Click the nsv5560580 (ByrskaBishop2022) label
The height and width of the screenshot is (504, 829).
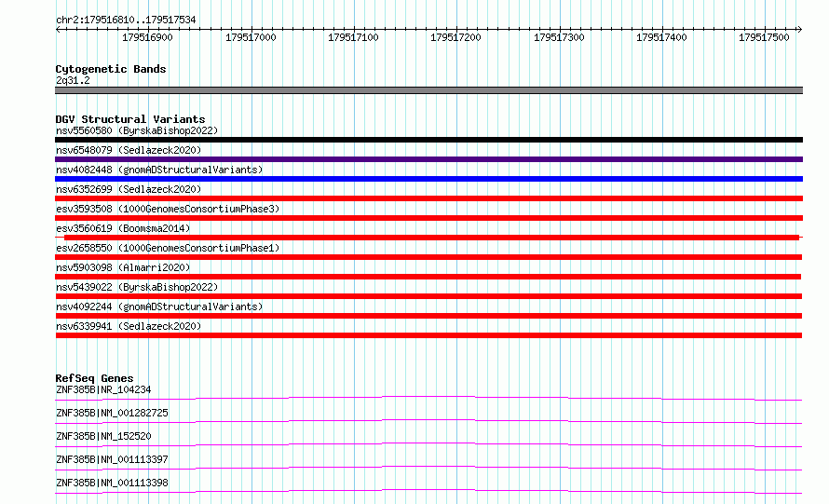click(137, 130)
